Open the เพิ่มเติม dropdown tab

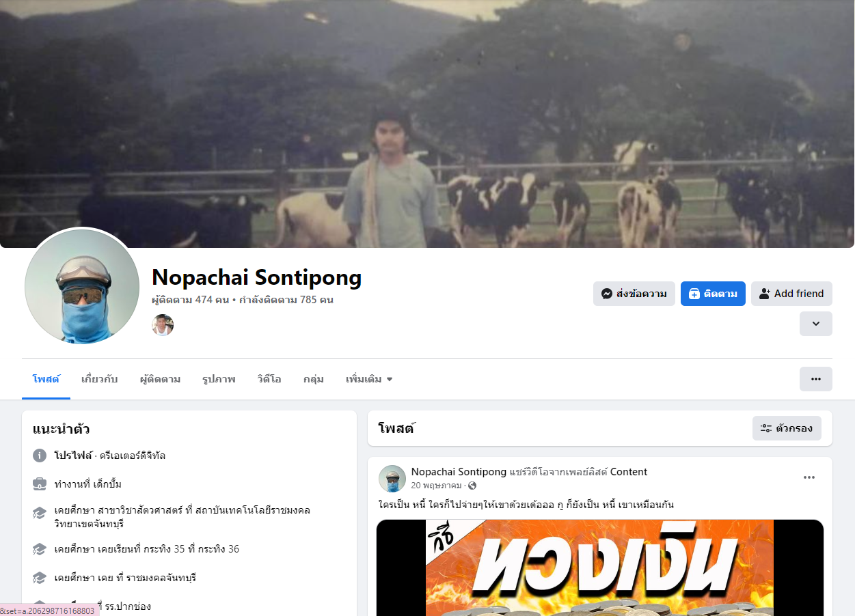click(x=369, y=379)
